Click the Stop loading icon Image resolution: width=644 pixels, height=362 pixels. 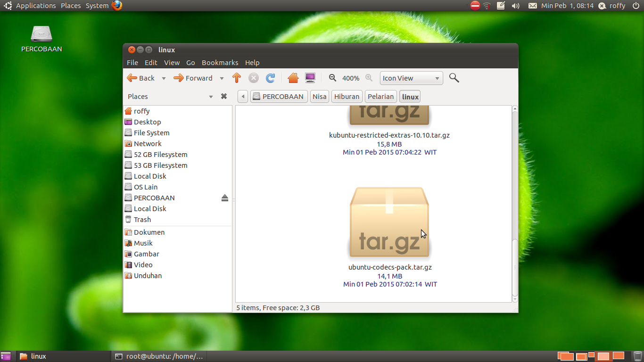(x=254, y=78)
